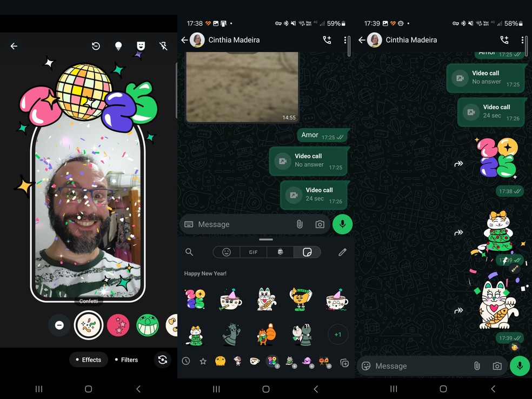Focus the Message field in middle chat
This screenshot has width=532, height=399.
pyautogui.click(x=244, y=224)
